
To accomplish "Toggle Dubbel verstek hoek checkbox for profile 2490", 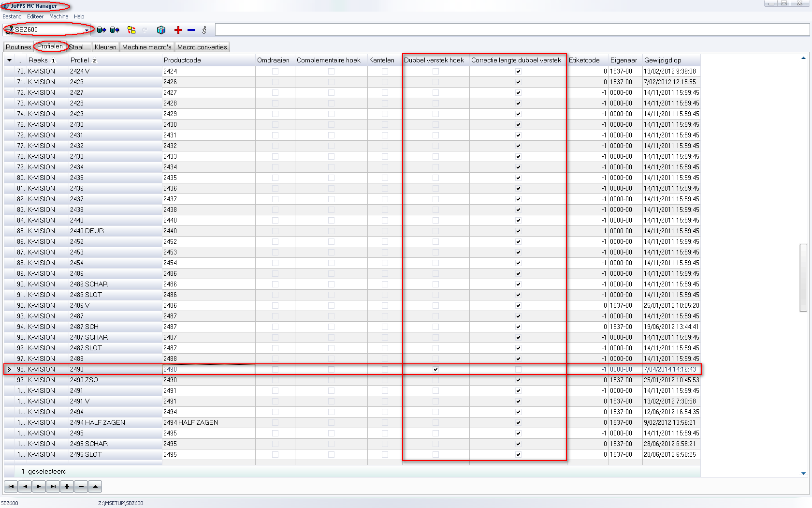I will (435, 369).
